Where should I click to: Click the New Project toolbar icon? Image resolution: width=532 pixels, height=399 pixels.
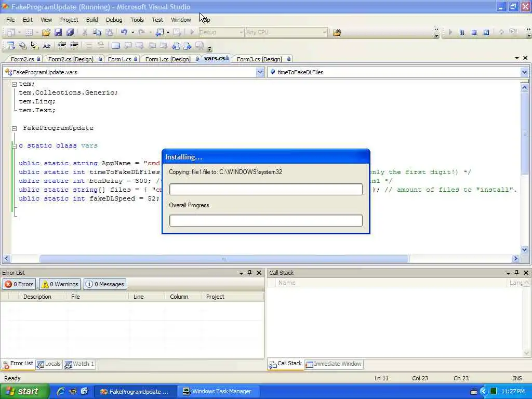pyautogui.click(x=11, y=32)
